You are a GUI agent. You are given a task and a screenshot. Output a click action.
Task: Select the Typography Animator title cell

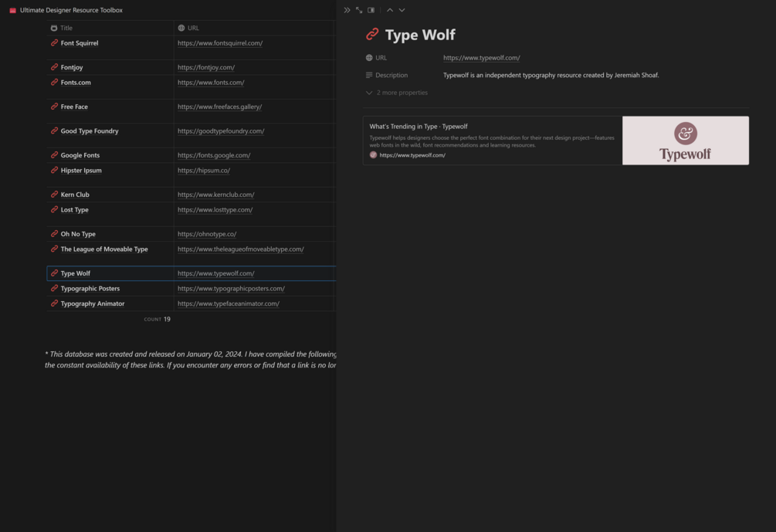(110, 303)
